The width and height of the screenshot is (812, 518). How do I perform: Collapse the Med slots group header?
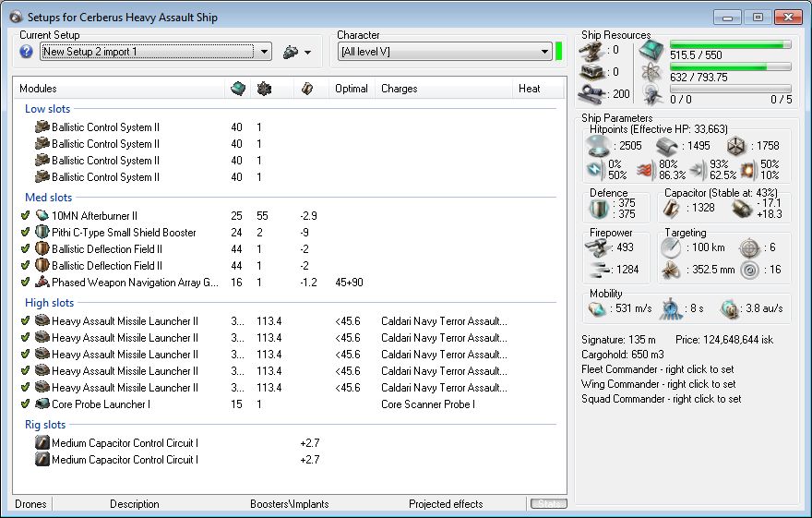click(48, 197)
